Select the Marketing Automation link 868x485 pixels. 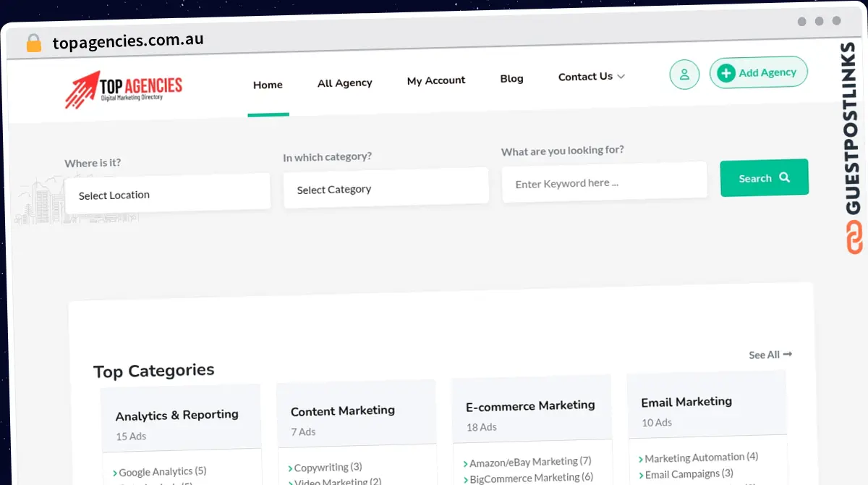click(701, 457)
